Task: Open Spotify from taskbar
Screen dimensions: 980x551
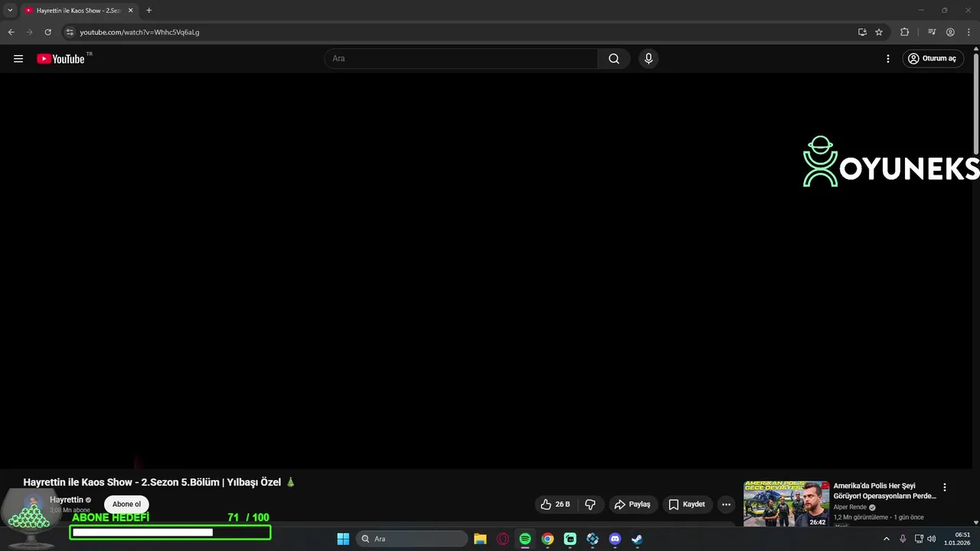Action: coord(525,539)
